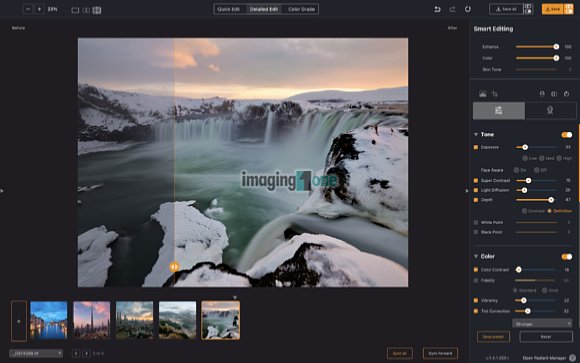Select the single image view layout icon
The width and height of the screenshot is (580, 363).
(75, 10)
